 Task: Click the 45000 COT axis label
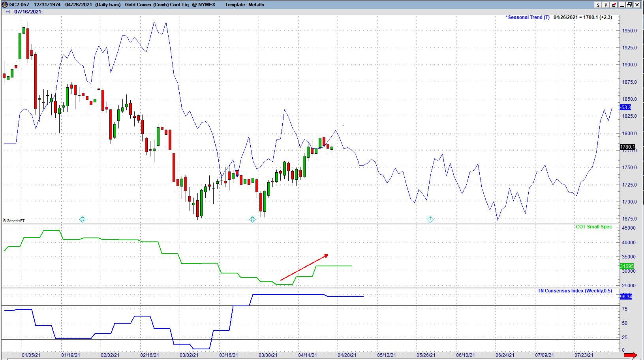click(x=629, y=228)
